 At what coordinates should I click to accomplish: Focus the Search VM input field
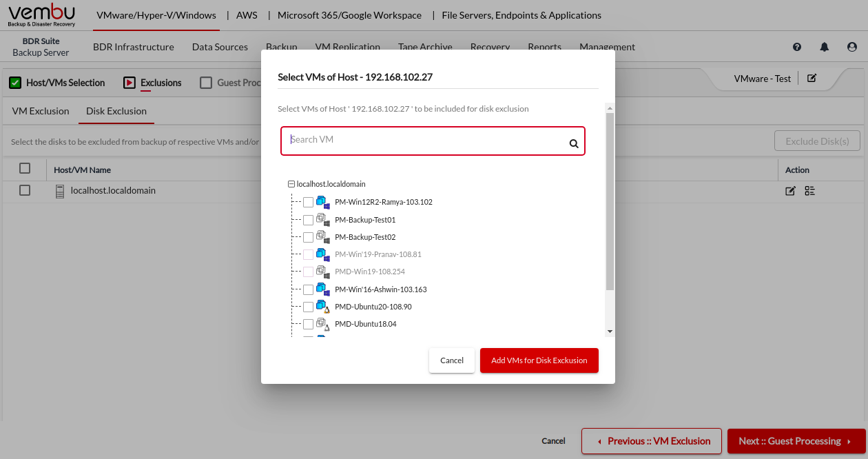click(x=424, y=141)
